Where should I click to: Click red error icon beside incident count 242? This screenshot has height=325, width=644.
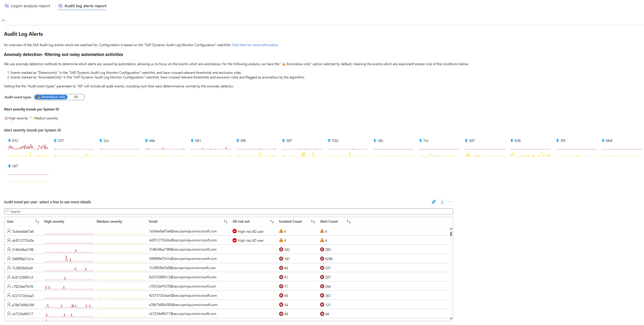pos(281,249)
